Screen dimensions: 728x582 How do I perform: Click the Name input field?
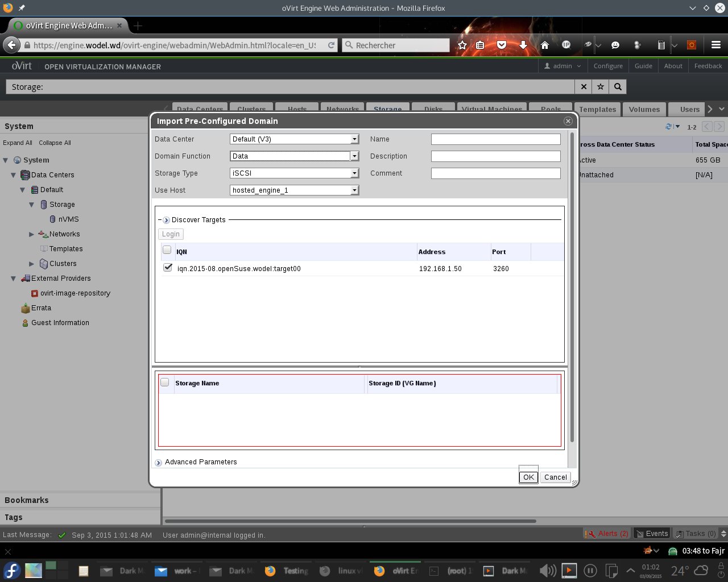[495, 139]
